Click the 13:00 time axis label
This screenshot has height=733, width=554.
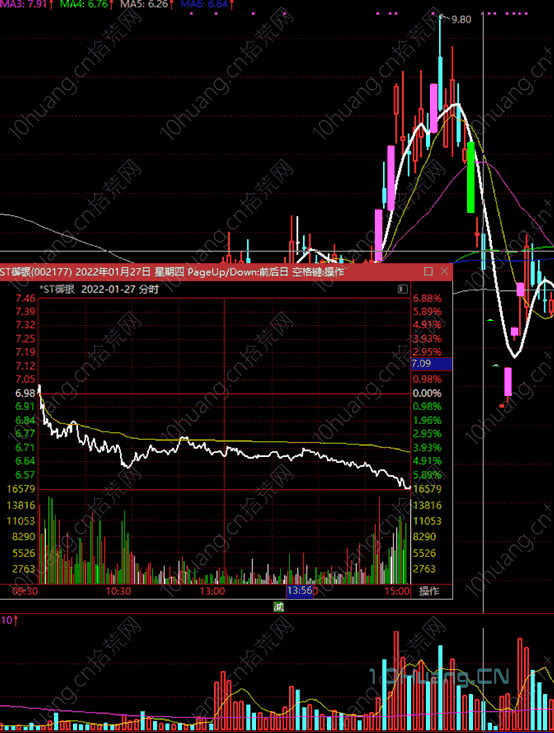point(212,591)
